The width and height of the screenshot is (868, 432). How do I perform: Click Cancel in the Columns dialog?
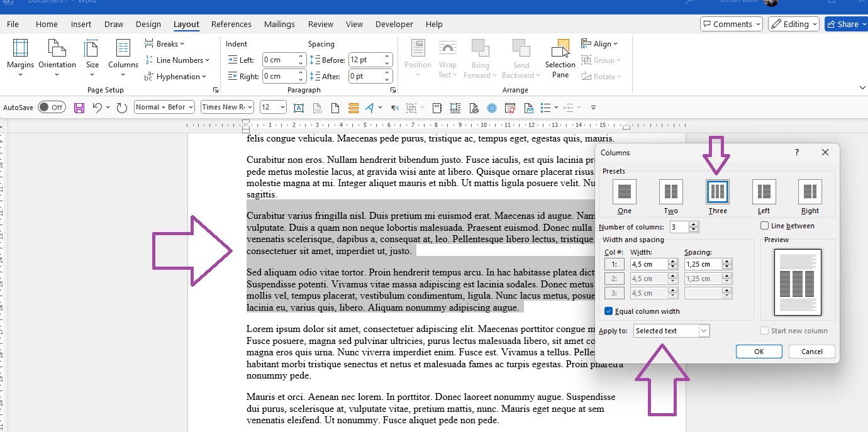[x=811, y=352]
